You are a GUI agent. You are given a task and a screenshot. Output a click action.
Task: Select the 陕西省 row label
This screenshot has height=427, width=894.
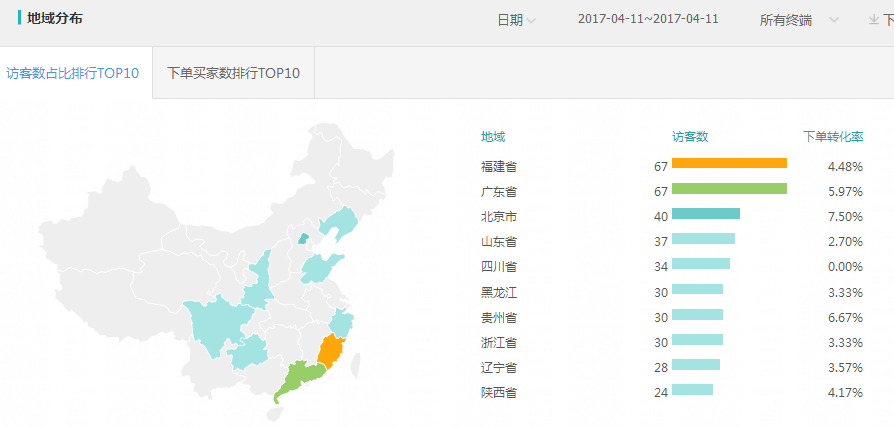[499, 393]
